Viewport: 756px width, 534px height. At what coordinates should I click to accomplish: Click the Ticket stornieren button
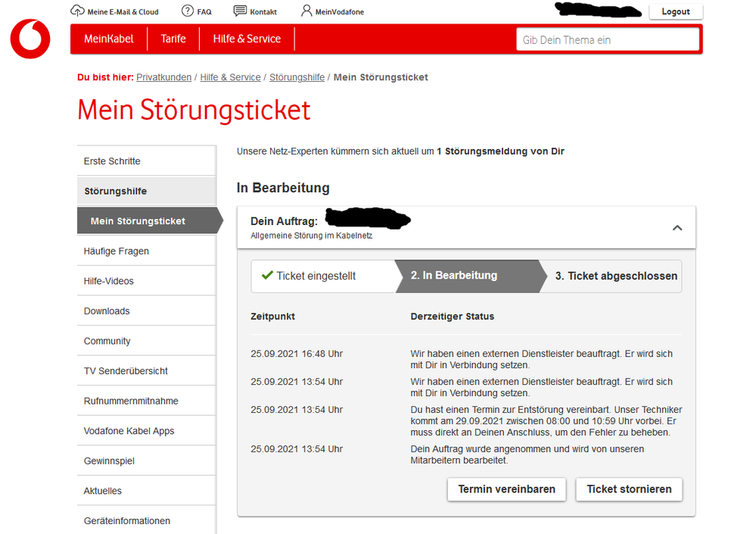pos(629,489)
